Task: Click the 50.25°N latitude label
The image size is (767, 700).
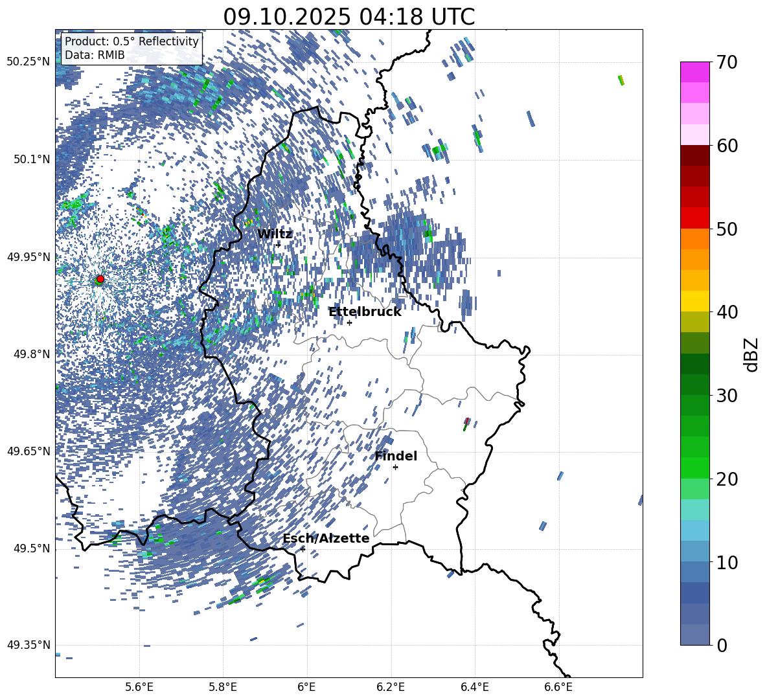Action: click(29, 62)
